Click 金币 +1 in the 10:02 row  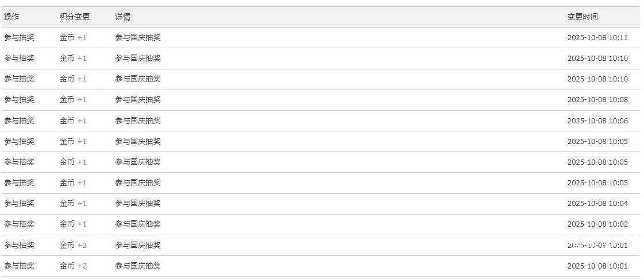coord(73,224)
